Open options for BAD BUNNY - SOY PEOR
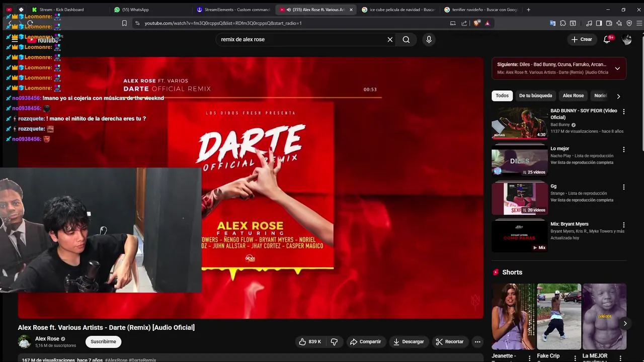The height and width of the screenshot is (362, 644). coord(624,112)
